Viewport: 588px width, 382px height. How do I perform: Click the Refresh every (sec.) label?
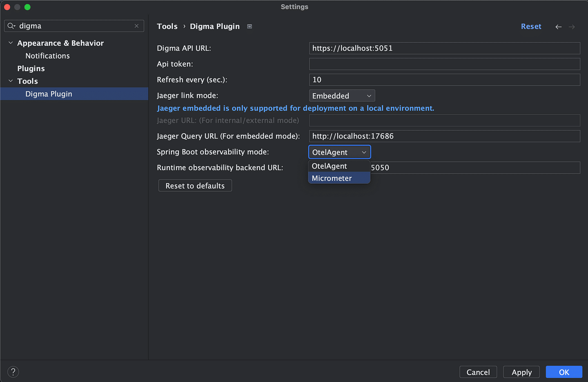tap(192, 80)
